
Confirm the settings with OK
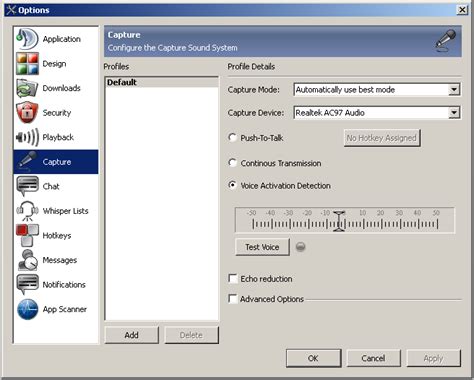tap(313, 358)
